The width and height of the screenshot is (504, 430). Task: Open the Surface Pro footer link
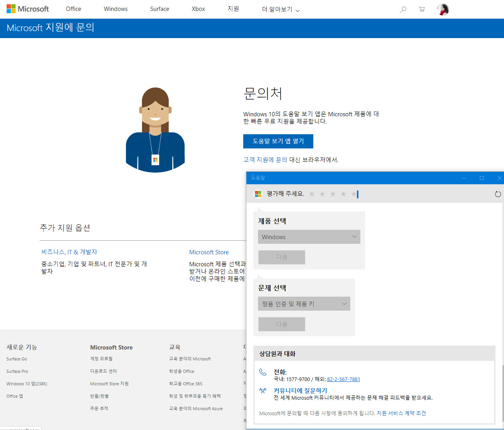(17, 371)
